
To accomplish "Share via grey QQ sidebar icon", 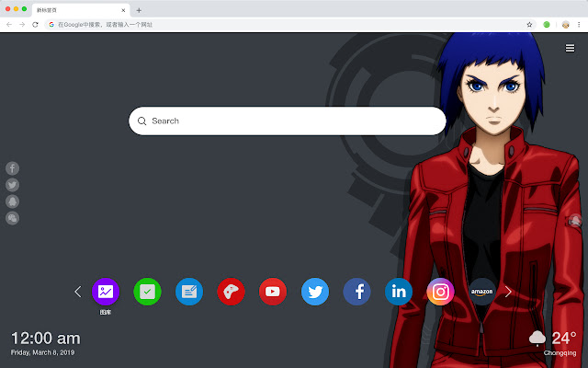I will coord(12,201).
